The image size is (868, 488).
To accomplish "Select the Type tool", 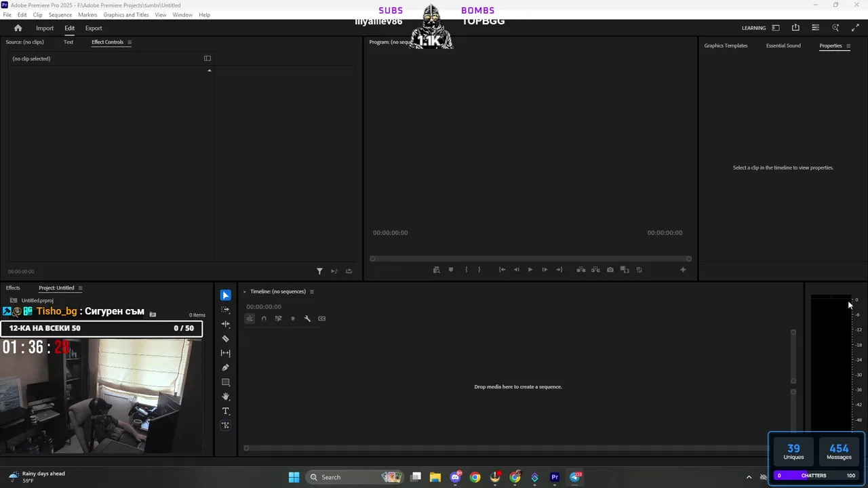I will [226, 411].
